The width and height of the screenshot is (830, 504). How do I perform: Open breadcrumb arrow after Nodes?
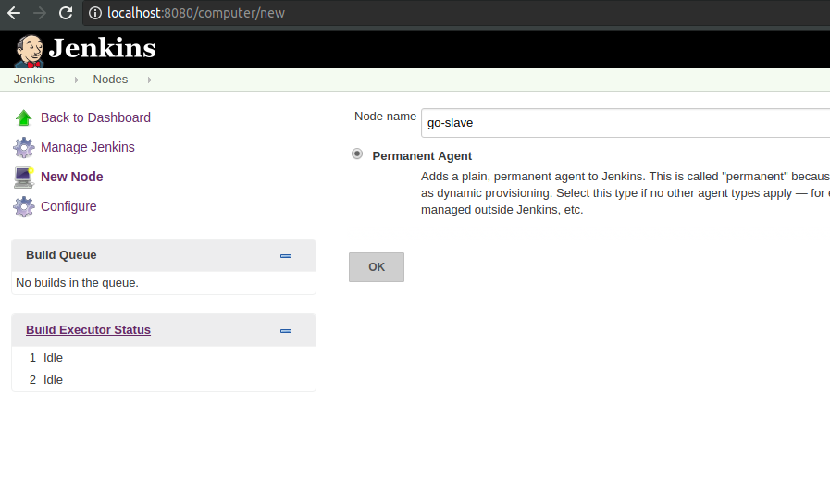pyautogui.click(x=150, y=80)
